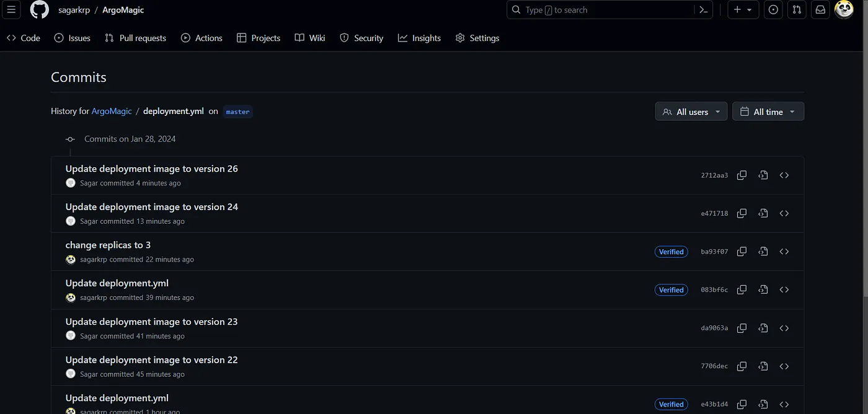Browse repository at commit 2712aa3
868x414 pixels.
784,175
